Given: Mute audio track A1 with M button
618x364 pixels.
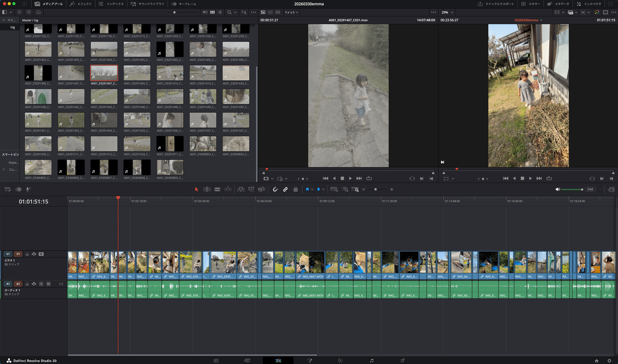Looking at the screenshot, I should pyautogui.click(x=48, y=284).
